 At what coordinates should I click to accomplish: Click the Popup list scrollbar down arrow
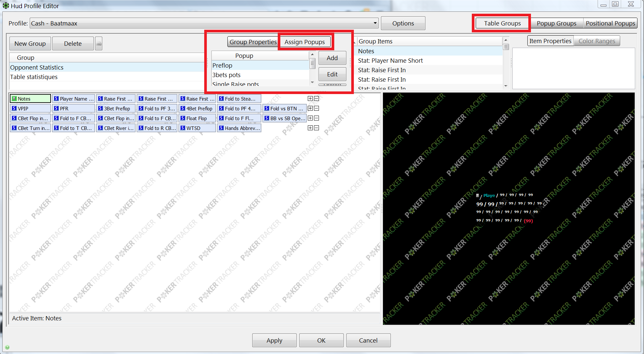[312, 83]
